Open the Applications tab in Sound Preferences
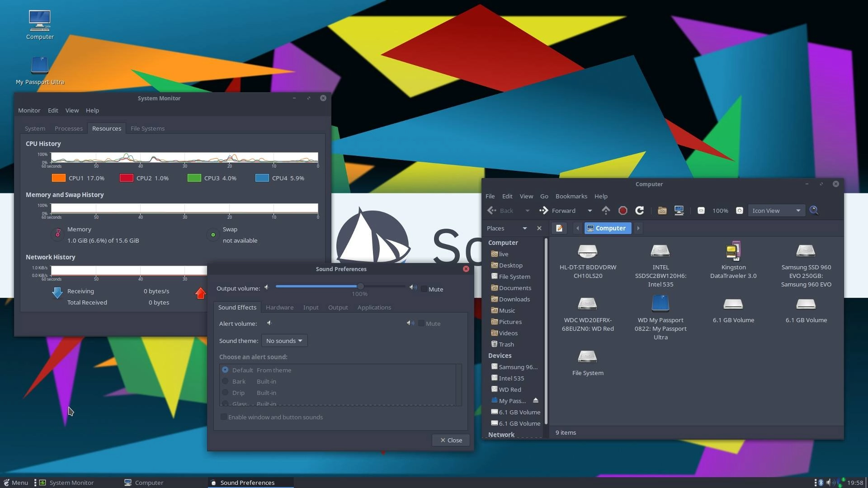 (x=374, y=307)
